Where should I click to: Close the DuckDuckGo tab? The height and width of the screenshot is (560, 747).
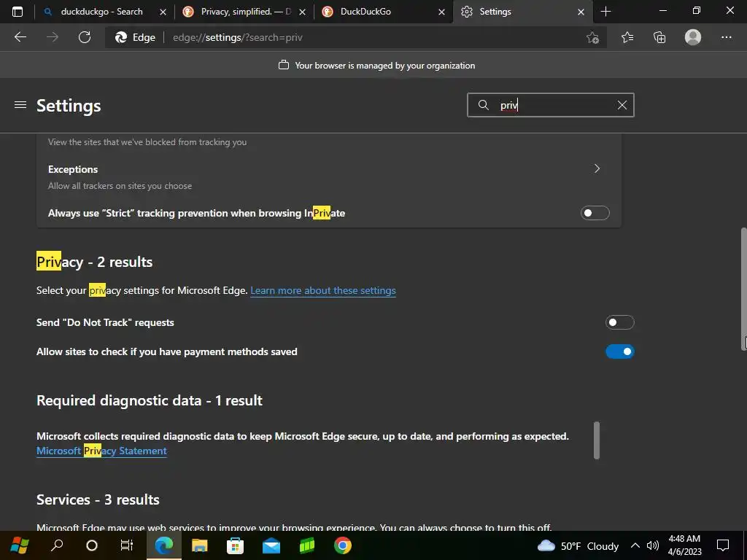(x=441, y=12)
